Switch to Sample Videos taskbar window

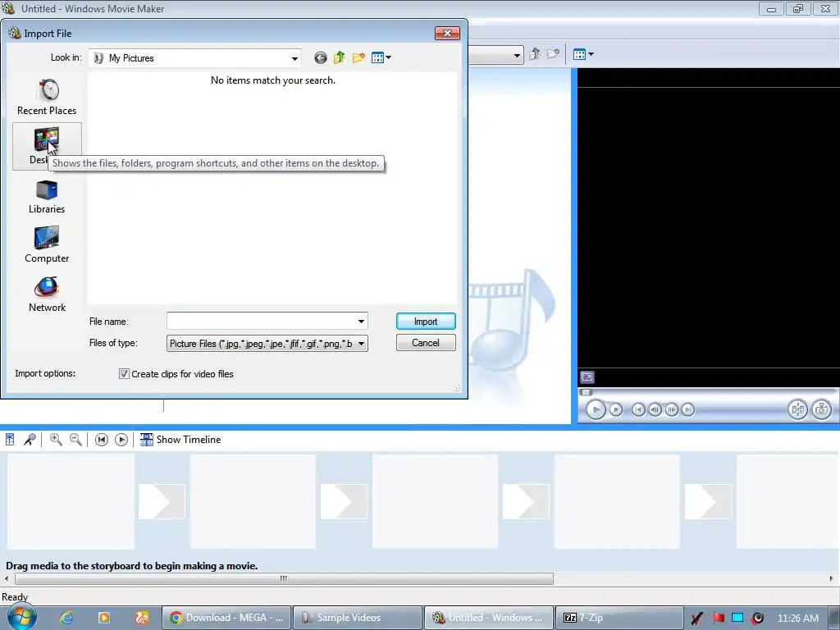pyautogui.click(x=358, y=618)
